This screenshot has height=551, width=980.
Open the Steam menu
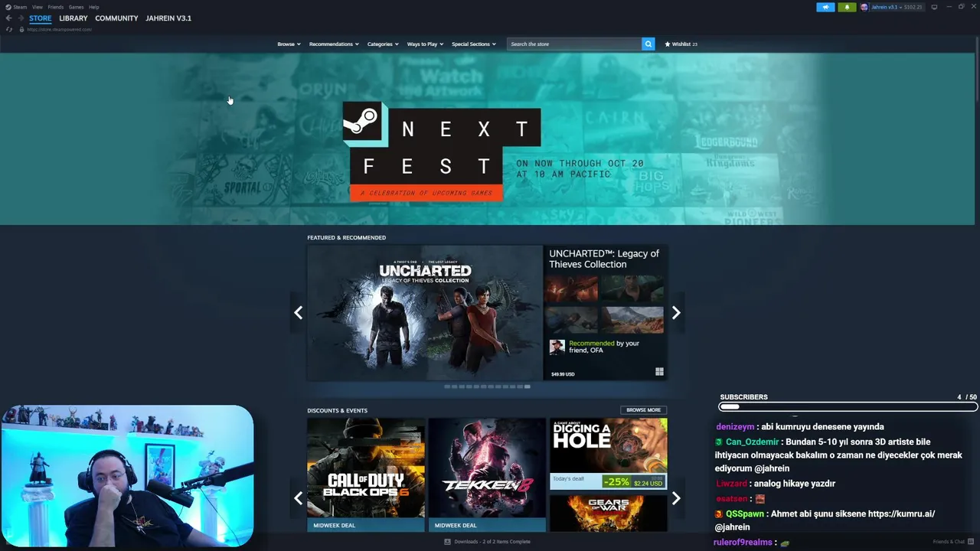pos(20,7)
